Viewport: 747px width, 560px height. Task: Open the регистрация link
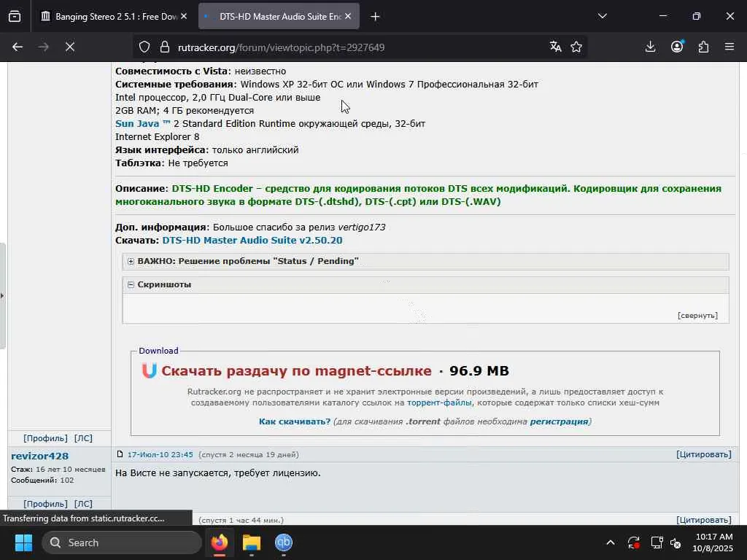559,422
